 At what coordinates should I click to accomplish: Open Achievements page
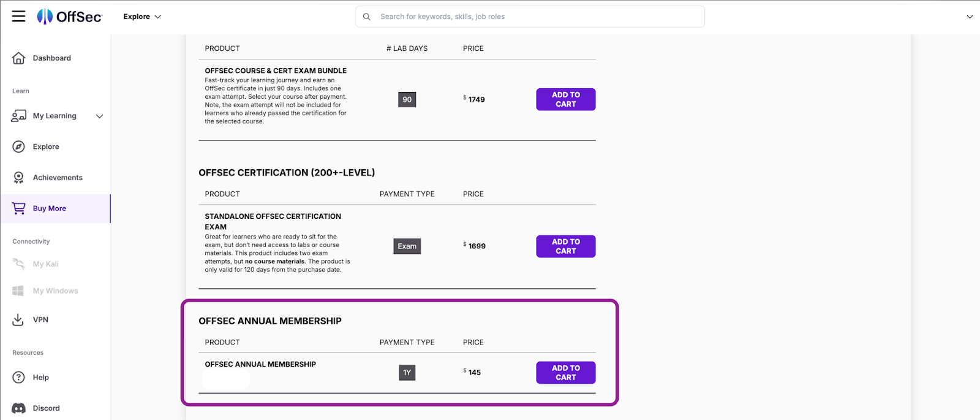pyautogui.click(x=58, y=178)
